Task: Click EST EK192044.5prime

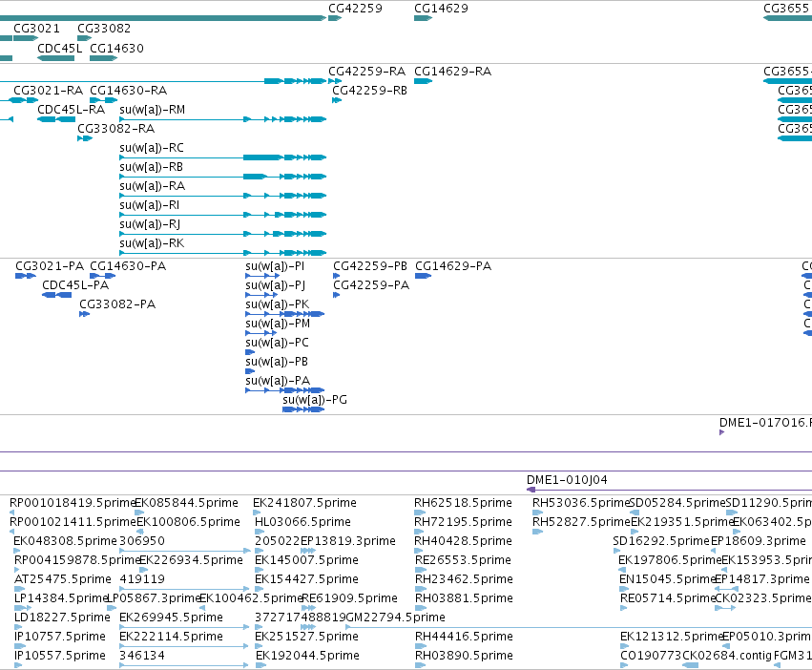Action: tap(307, 656)
